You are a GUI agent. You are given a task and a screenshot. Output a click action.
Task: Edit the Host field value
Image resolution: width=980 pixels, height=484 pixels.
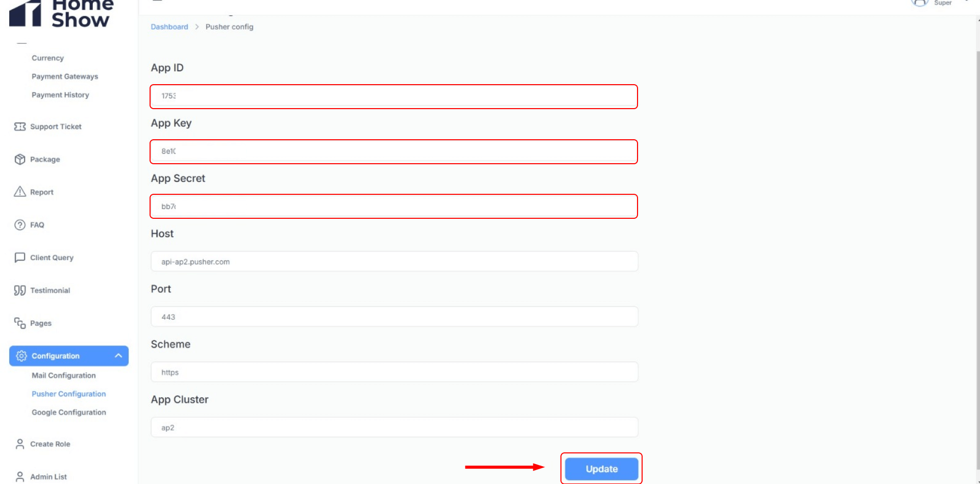[x=394, y=262]
